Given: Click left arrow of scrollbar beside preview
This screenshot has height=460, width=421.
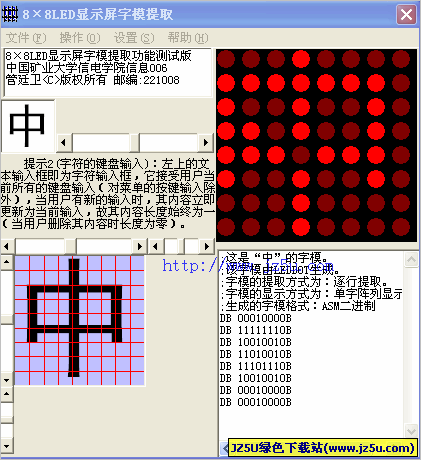Looking at the screenshot, I should [x=63, y=143].
